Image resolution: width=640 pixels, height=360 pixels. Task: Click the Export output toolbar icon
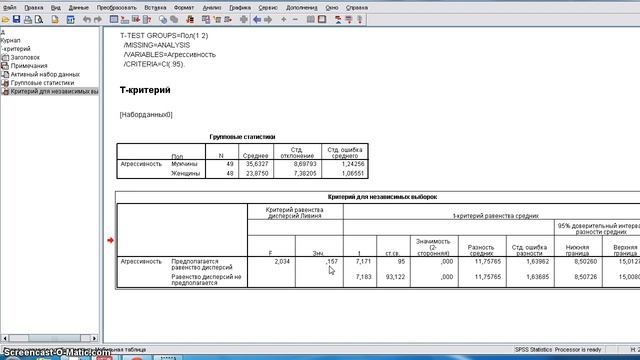[55, 20]
